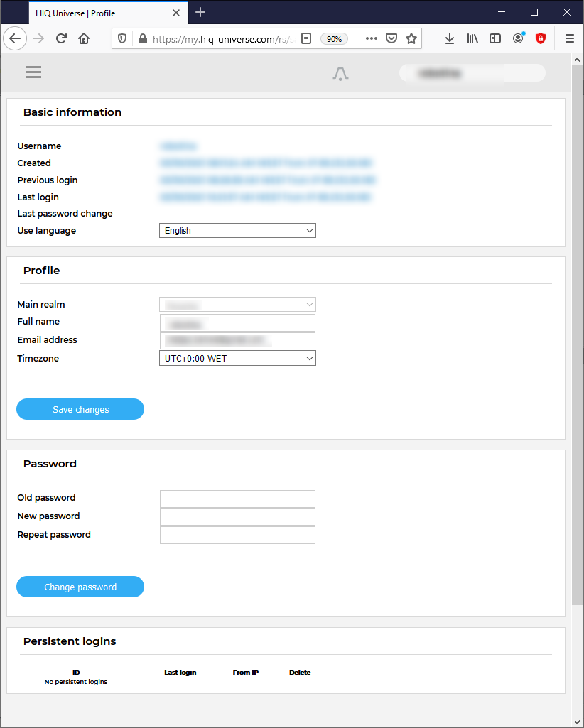
Task: Click the HIQ logo icon in header
Action: click(340, 73)
